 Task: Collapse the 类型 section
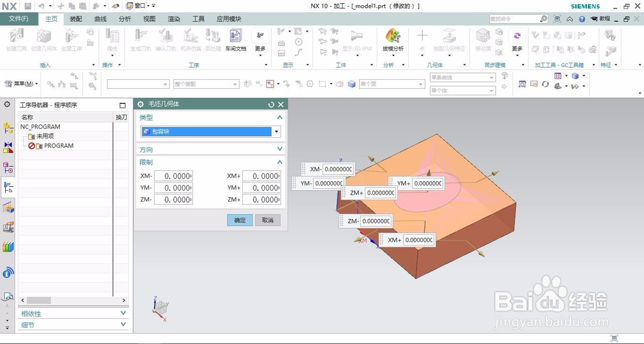tap(279, 117)
